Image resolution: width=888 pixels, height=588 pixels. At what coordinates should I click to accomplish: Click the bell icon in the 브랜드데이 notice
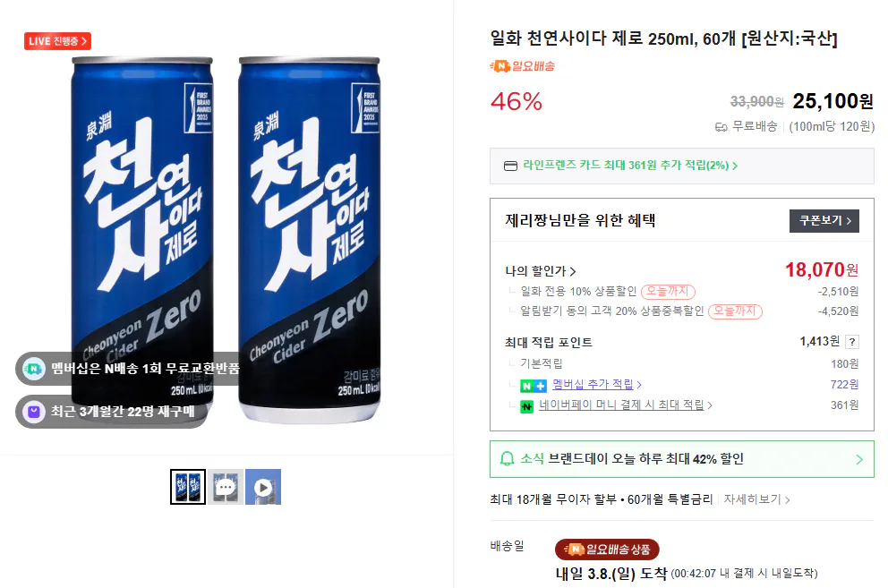[505, 458]
